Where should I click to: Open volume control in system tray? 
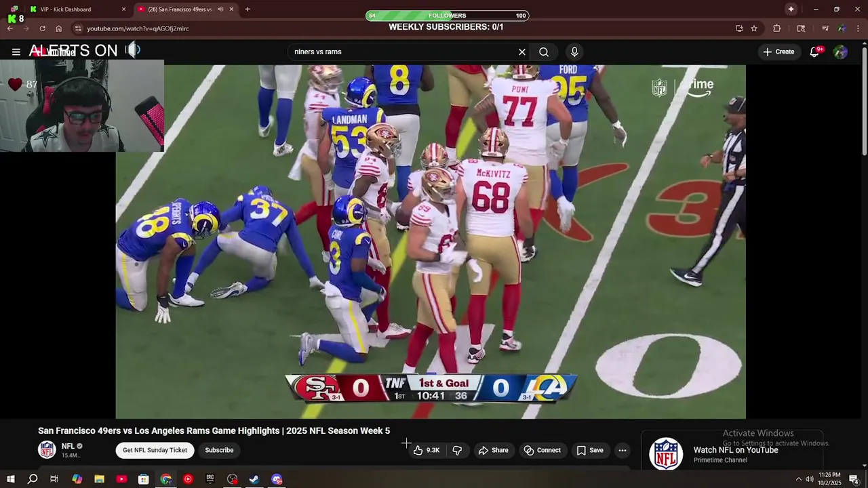[x=809, y=479]
